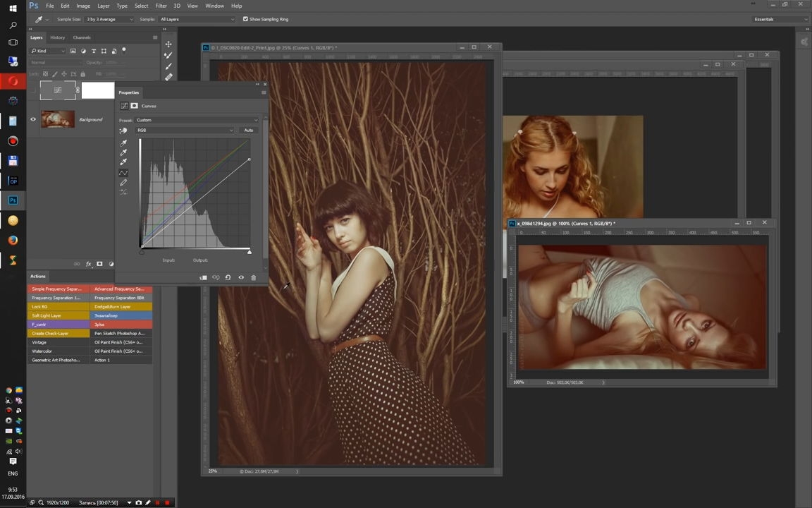Image resolution: width=812 pixels, height=508 pixels.
Task: Toggle lock transparent pixels
Action: (46, 74)
